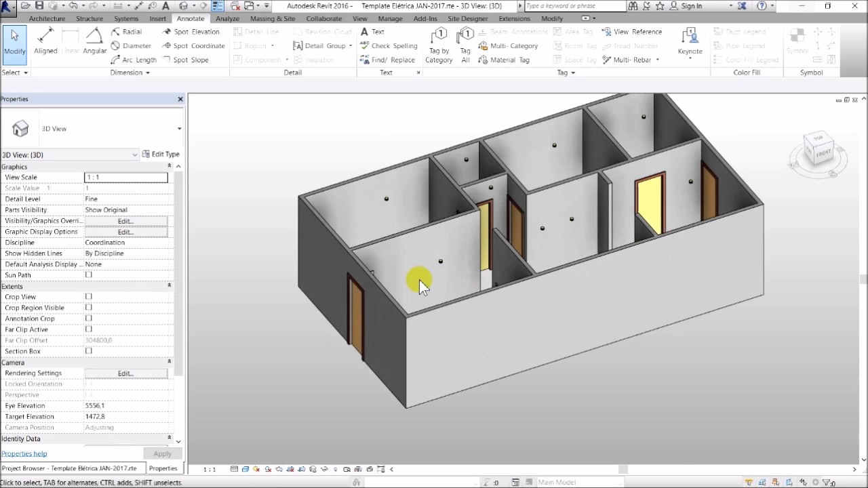868x488 pixels.
Task: Open the Massing & Site tab
Action: (x=273, y=18)
